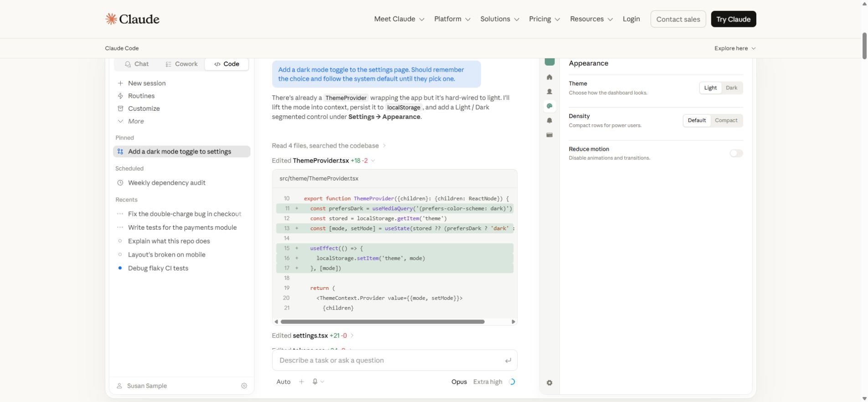Click the status circle beside Explain what this repo does
The image size is (868, 402).
click(120, 241)
